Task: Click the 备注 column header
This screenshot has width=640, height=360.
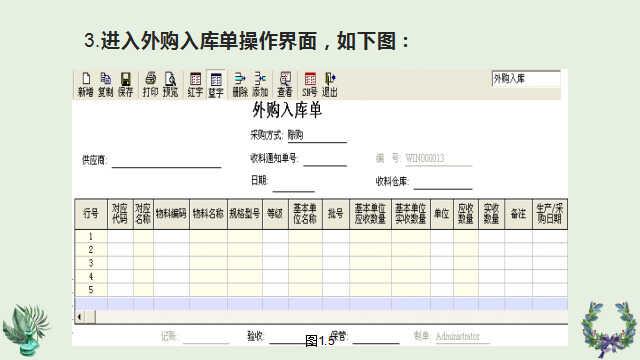Action: tap(518, 214)
